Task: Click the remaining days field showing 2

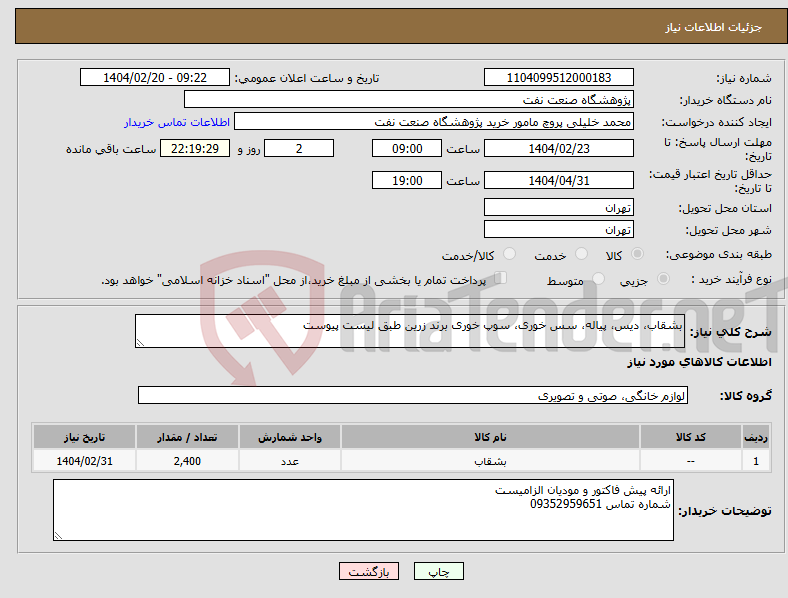Action: [299, 148]
